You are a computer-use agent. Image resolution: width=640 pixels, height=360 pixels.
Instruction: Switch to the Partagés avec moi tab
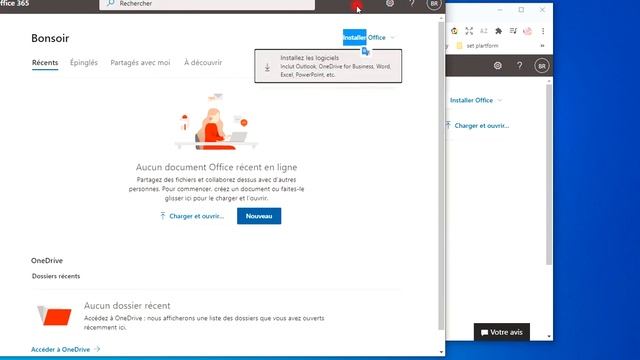click(x=140, y=62)
